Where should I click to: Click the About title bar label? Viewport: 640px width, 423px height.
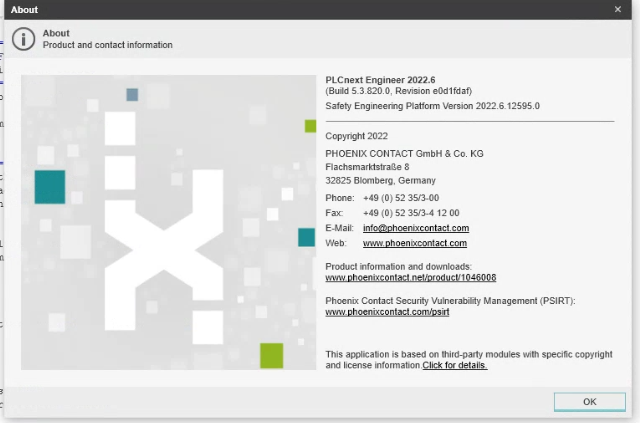(x=24, y=10)
